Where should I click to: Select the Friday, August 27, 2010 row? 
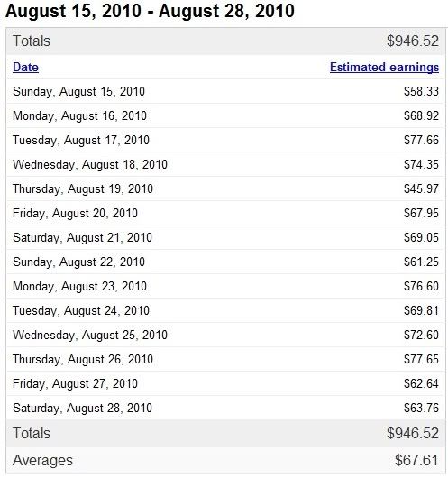(x=225, y=383)
